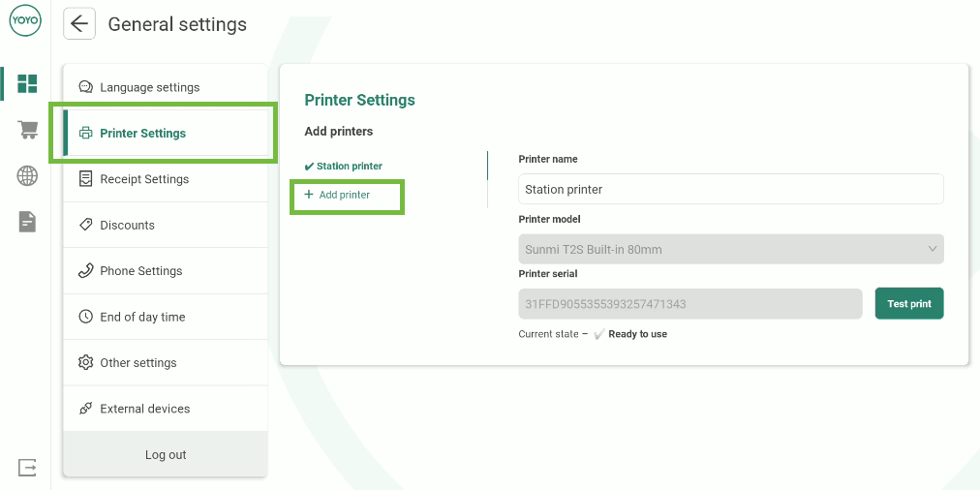The height and width of the screenshot is (490, 980).
Task: Open Language settings menu item
Action: [166, 87]
